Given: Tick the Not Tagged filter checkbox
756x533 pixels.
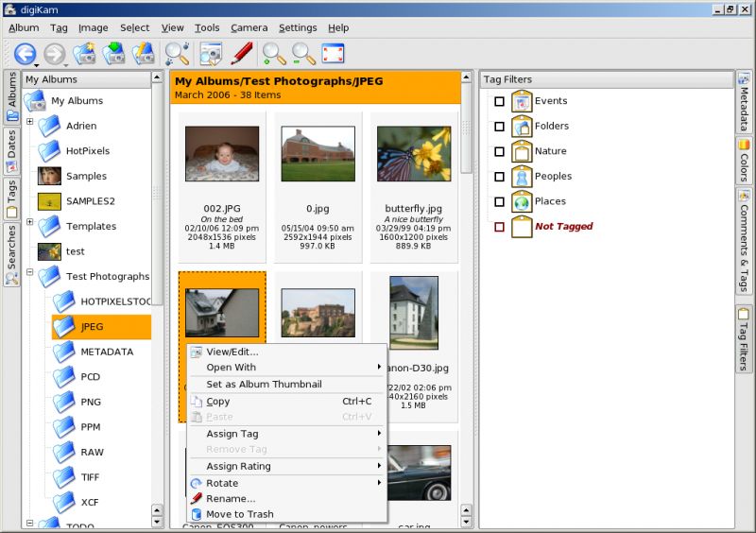Looking at the screenshot, I should click(x=499, y=227).
